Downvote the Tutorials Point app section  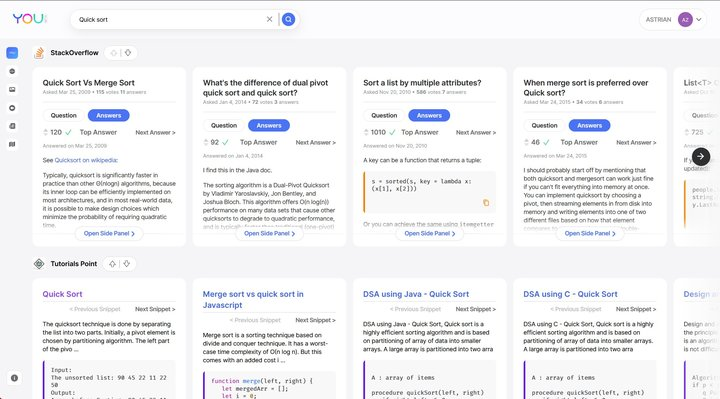(x=127, y=264)
